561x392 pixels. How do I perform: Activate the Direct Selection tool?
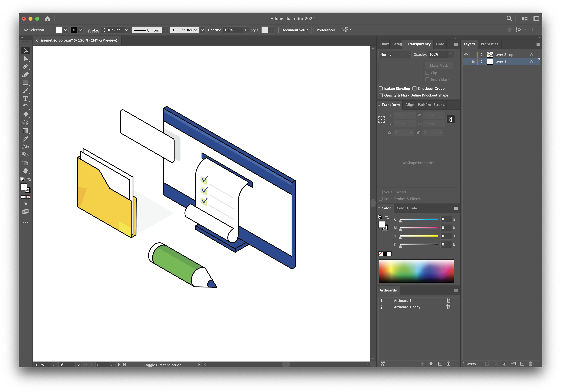(x=25, y=58)
